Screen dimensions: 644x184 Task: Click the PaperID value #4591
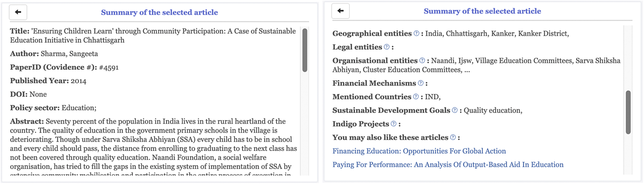pyautogui.click(x=109, y=67)
